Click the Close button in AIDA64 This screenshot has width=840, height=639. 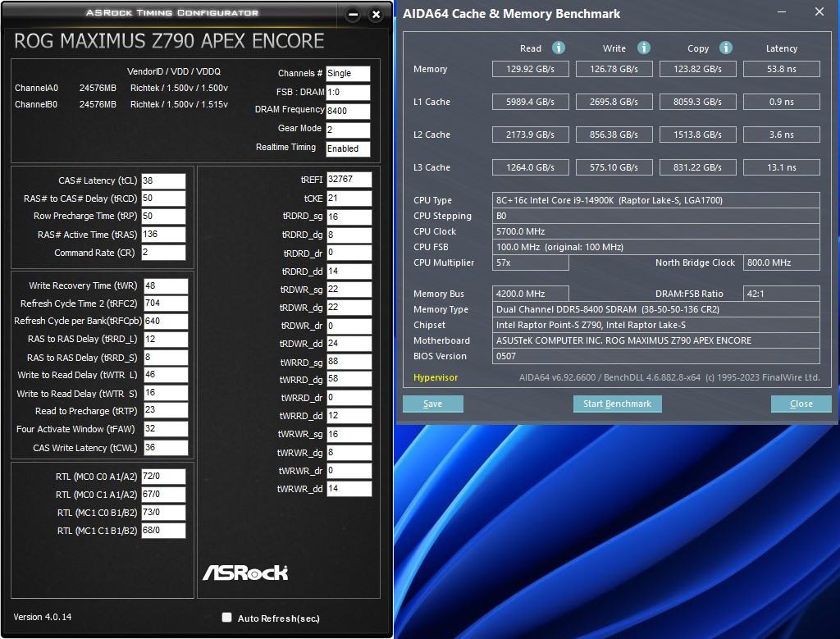tap(801, 404)
